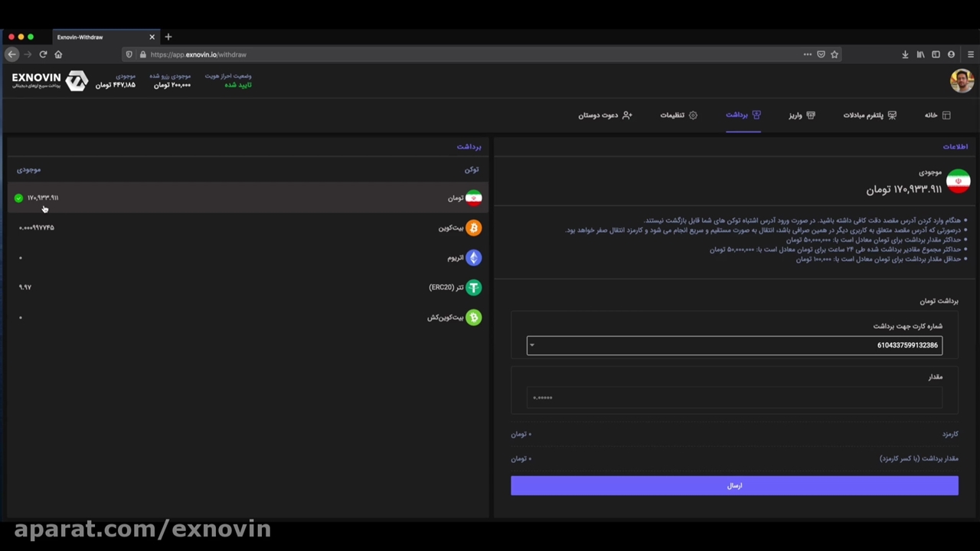The height and width of the screenshot is (551, 980).
Task: Select the Ethereum token icon
Action: point(473,258)
